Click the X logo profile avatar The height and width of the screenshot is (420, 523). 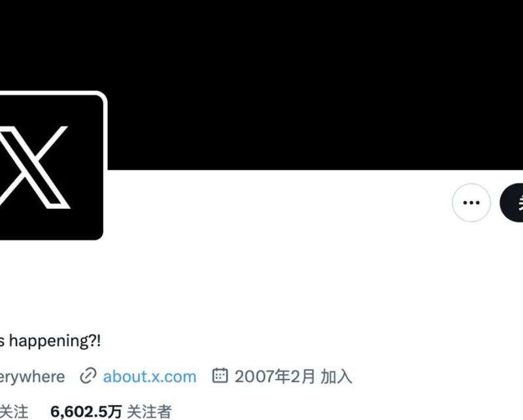coord(51,166)
